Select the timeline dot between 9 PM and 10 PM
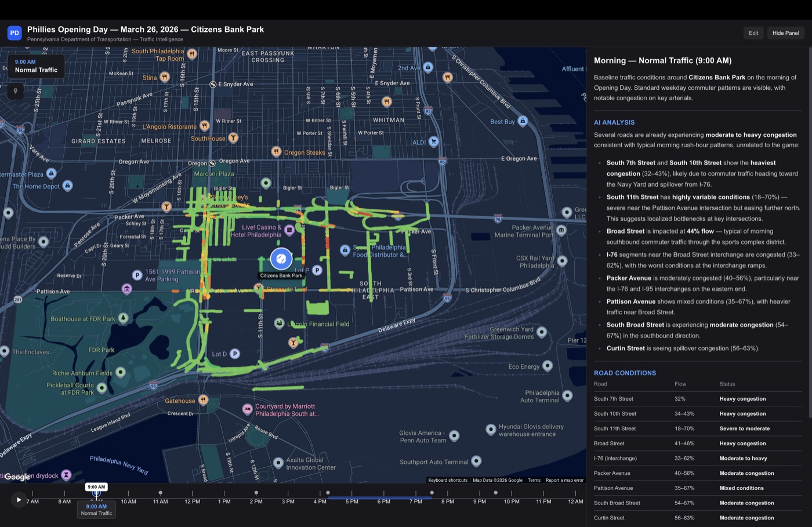Screen dimensions: 812x527 tap(495, 493)
